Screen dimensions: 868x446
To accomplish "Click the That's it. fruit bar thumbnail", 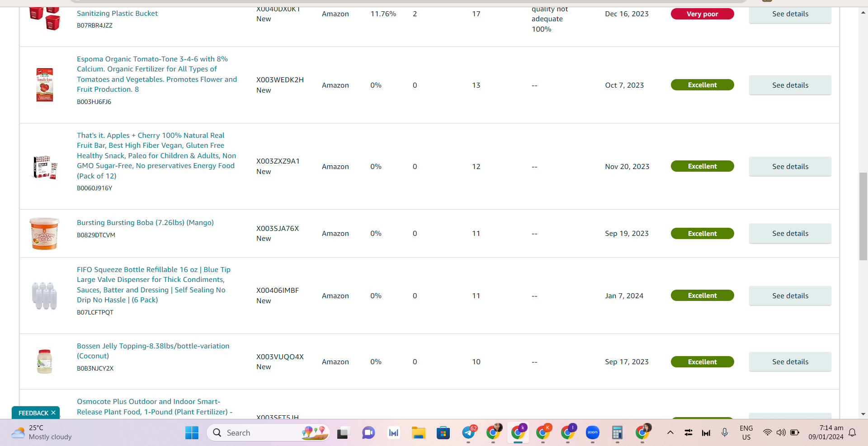I will tap(45, 167).
